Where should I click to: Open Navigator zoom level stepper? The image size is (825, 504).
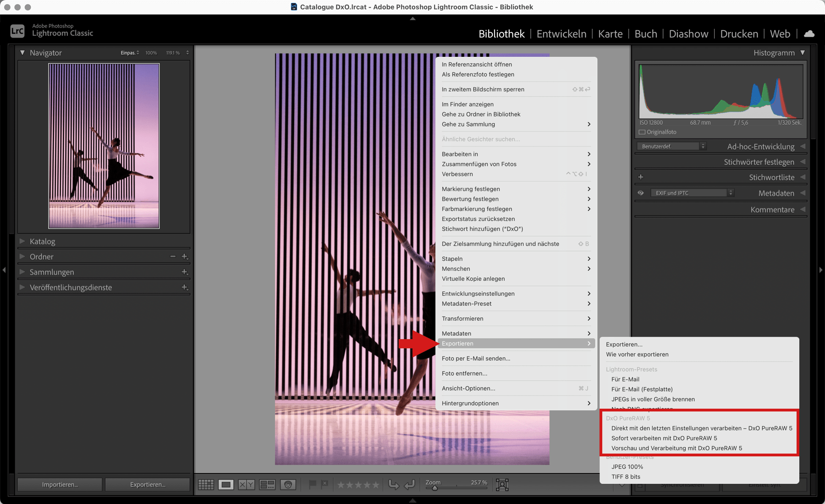click(187, 53)
